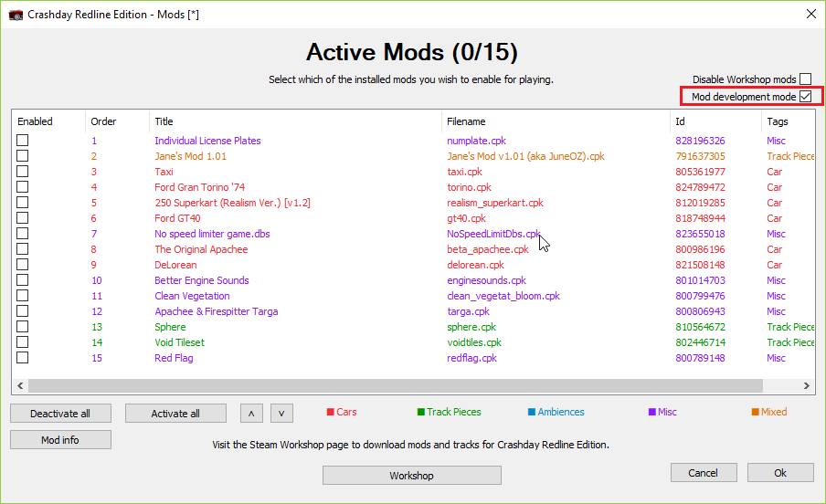
Task: Click the horizontal scrollbar left arrow
Action: (20, 385)
